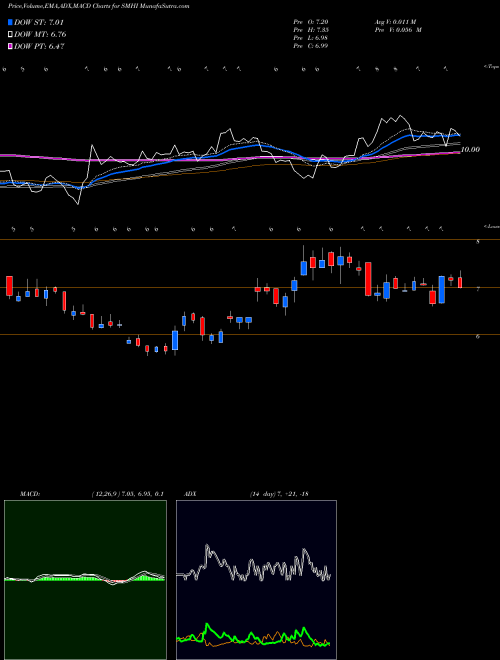Click the '<-Tops' marker label
The width and height of the screenshot is (500, 660).
(491, 67)
